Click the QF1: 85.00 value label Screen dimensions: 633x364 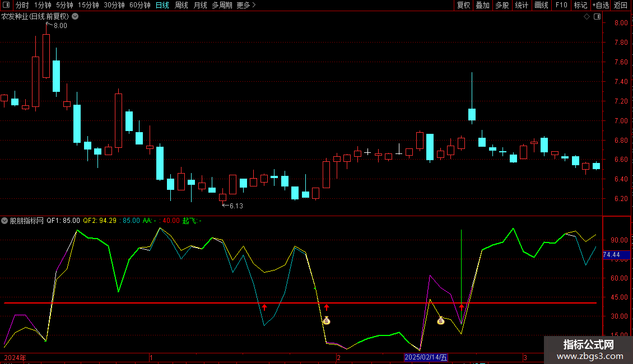63,221
